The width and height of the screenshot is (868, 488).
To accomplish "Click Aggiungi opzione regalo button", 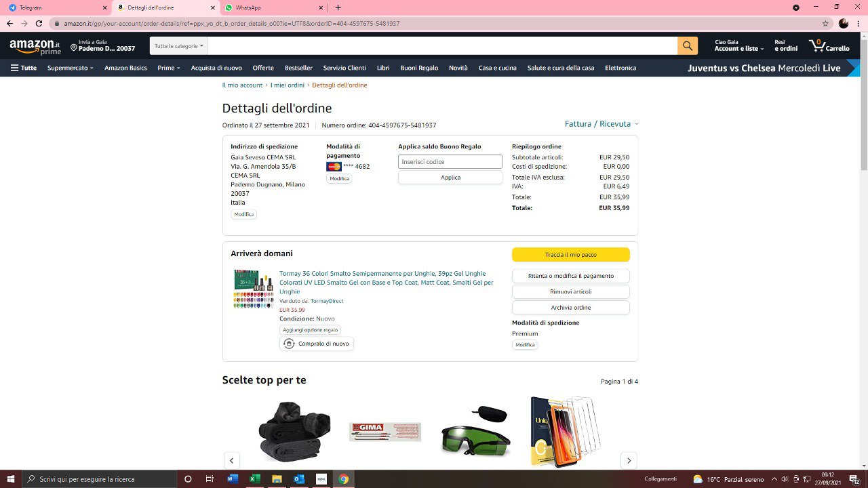I will tap(310, 330).
